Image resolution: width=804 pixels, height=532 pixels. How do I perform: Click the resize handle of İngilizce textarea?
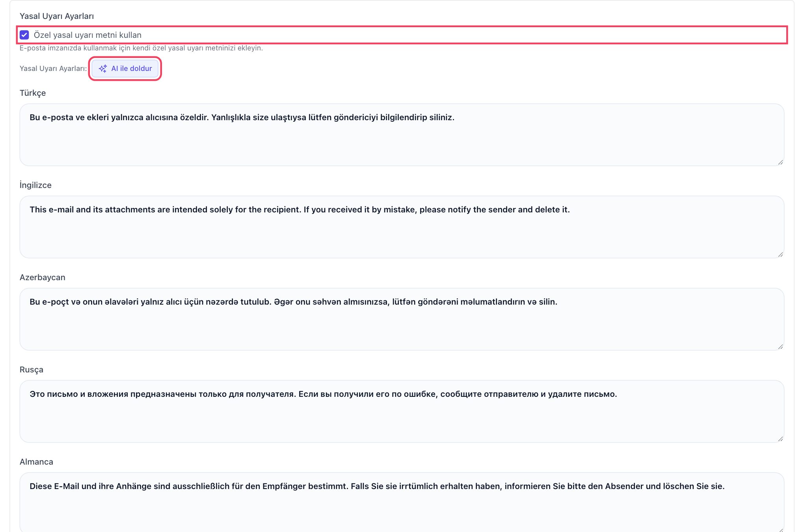[780, 254]
